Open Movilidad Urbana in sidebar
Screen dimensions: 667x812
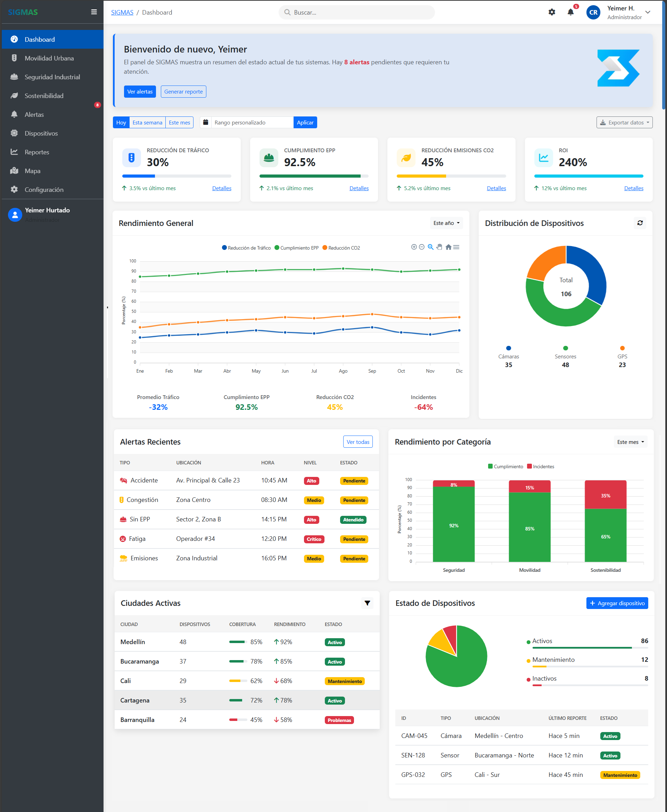click(x=49, y=58)
